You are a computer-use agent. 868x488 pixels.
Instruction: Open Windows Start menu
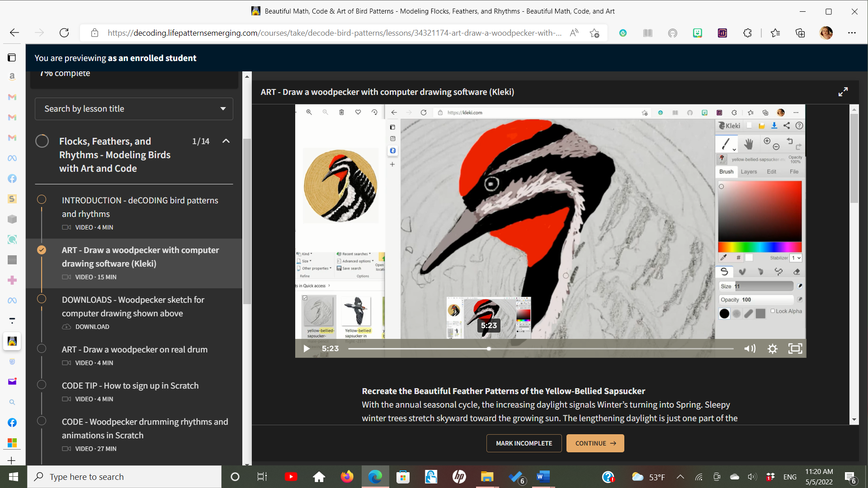[x=13, y=477]
